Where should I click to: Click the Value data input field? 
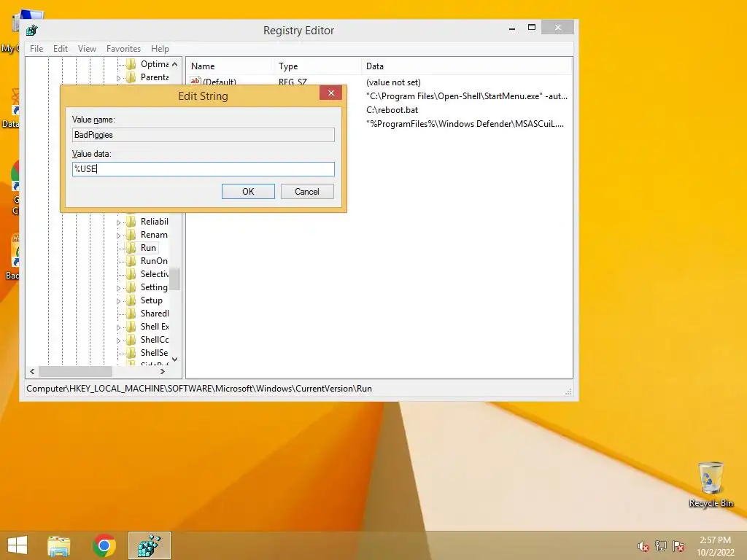click(204, 169)
